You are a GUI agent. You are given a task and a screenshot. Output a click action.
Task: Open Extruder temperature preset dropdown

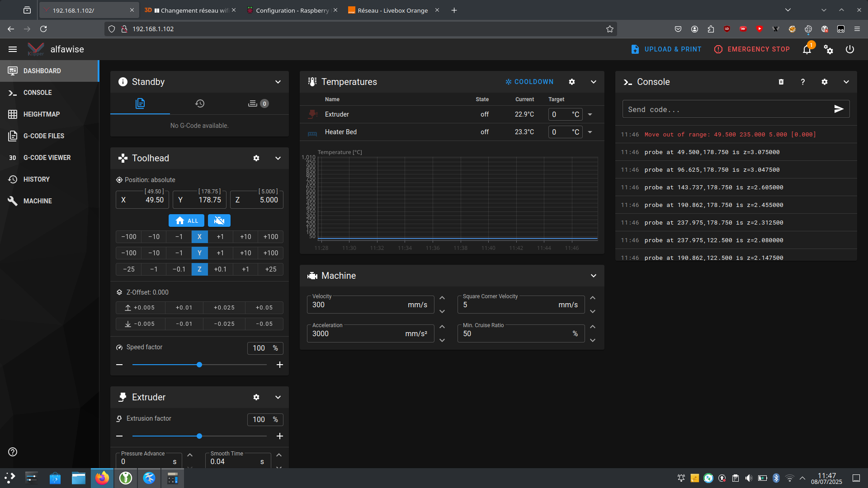(590, 114)
